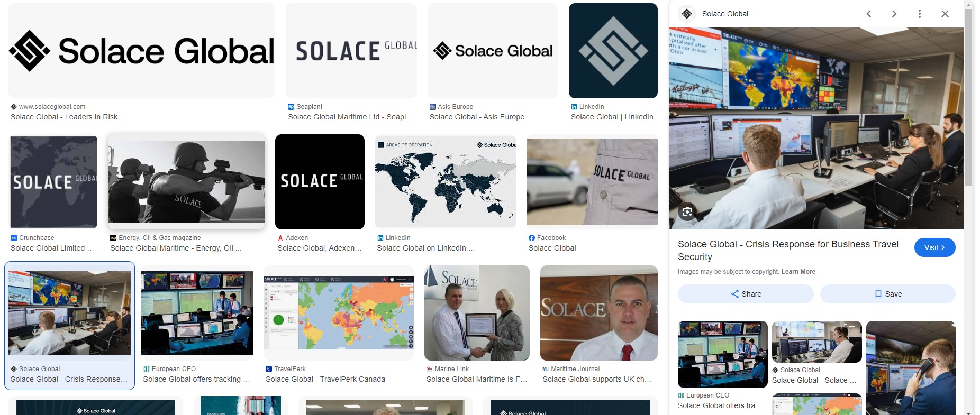
Task: Save the image to collections
Action: click(887, 294)
